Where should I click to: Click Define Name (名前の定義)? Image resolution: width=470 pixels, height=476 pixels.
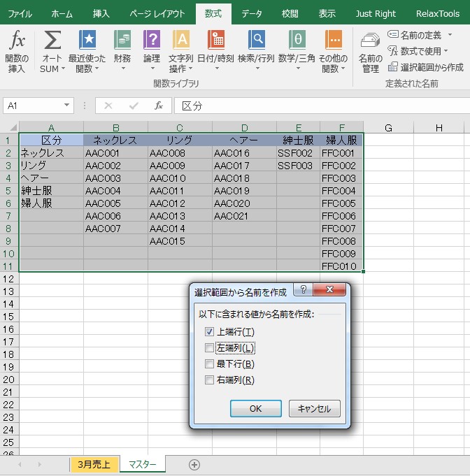[x=415, y=35]
